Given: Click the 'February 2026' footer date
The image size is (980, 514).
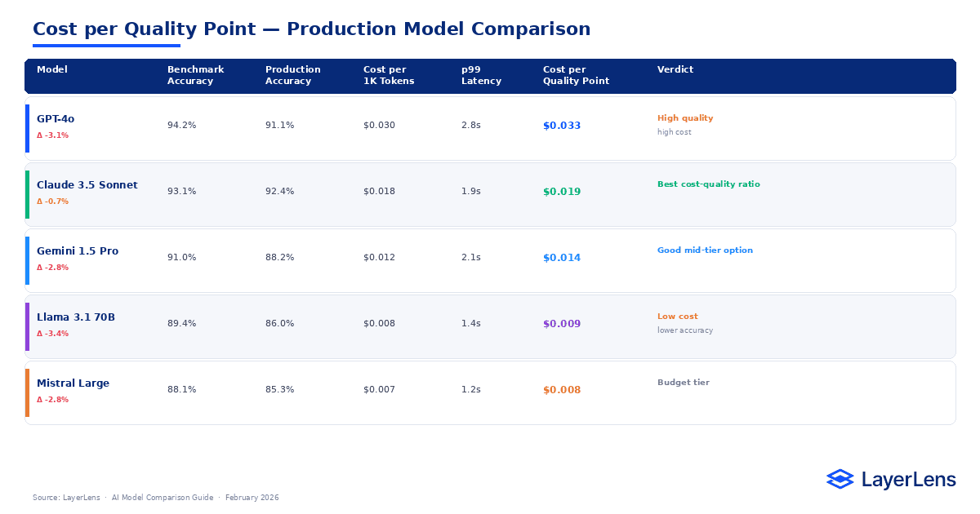Looking at the screenshot, I should (x=252, y=498).
